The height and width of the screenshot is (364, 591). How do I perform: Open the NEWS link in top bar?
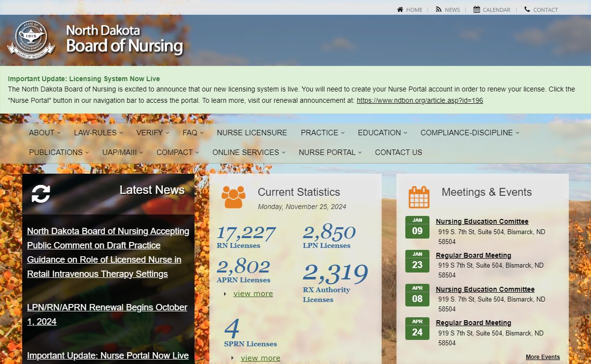(452, 10)
